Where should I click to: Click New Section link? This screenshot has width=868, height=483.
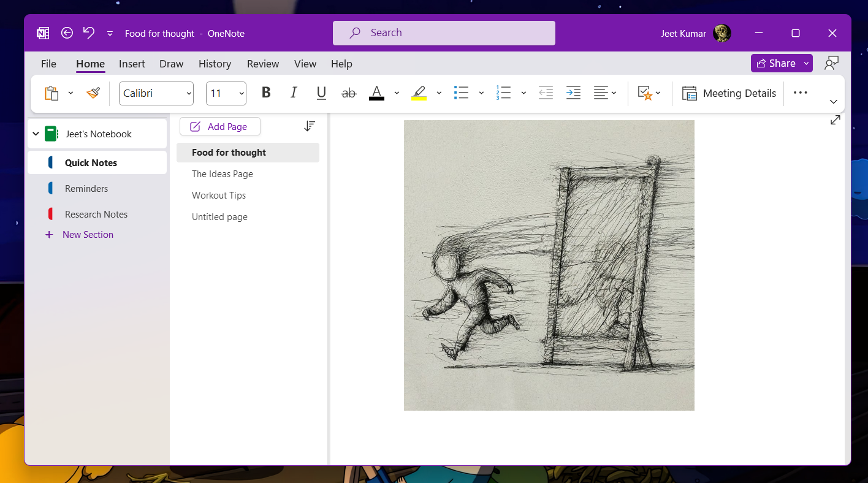coord(79,235)
